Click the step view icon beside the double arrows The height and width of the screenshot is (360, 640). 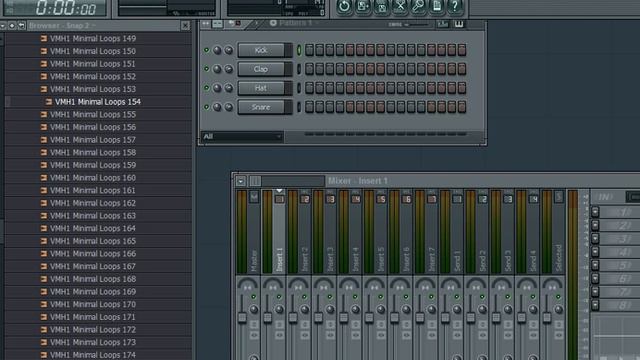click(x=218, y=24)
